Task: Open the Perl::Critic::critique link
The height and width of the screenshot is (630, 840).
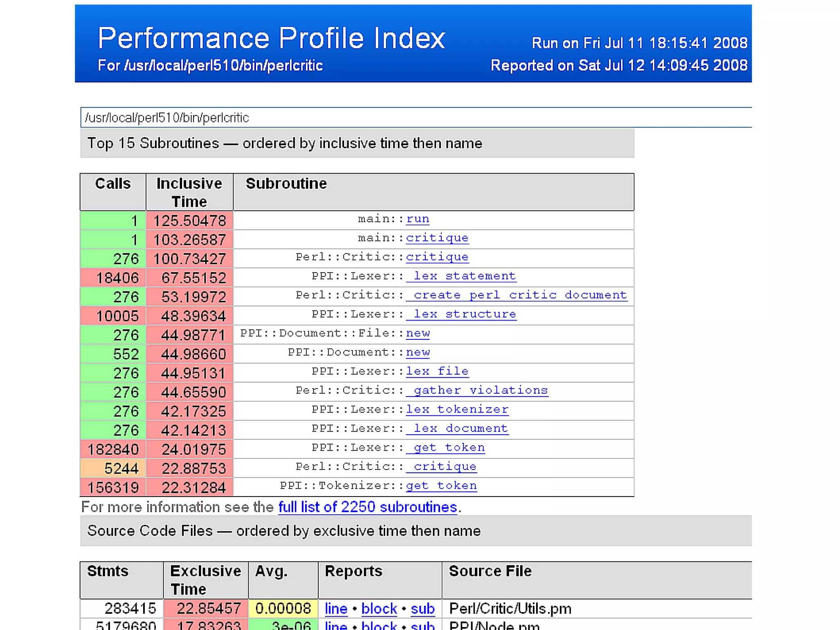Action: [437, 257]
